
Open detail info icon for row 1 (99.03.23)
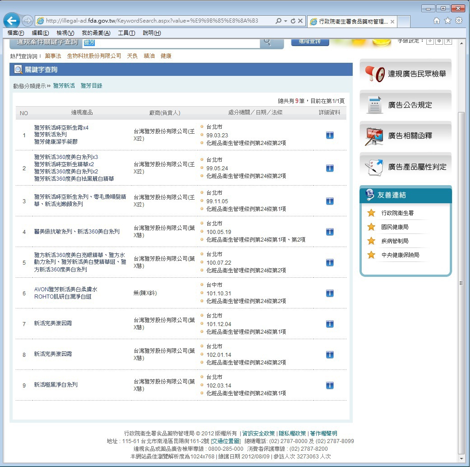(x=330, y=135)
